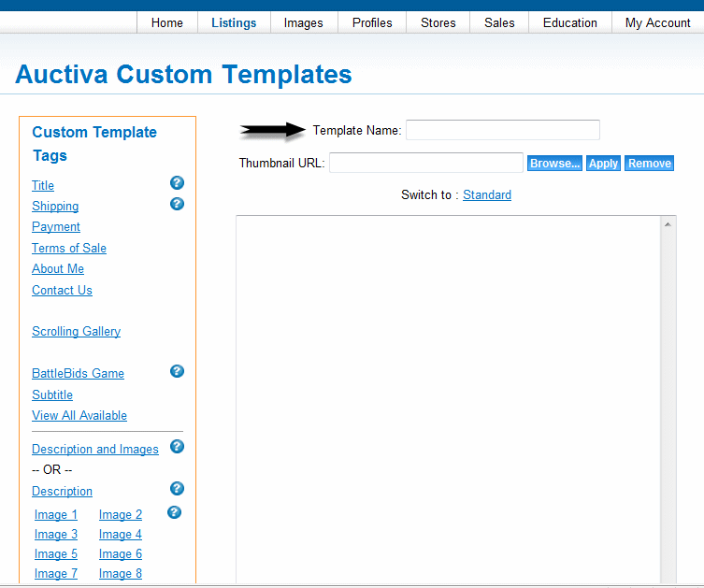Click the Apply button
The height and width of the screenshot is (588, 704).
tap(603, 164)
